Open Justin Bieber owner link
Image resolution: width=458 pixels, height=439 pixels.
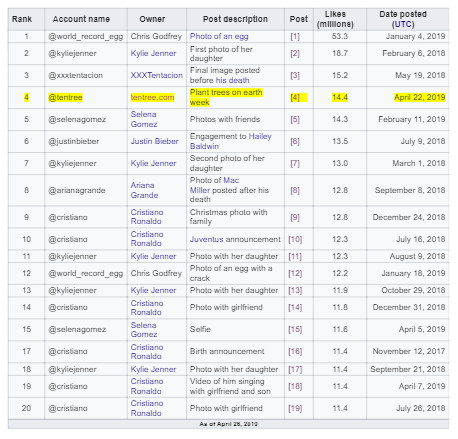pos(154,141)
